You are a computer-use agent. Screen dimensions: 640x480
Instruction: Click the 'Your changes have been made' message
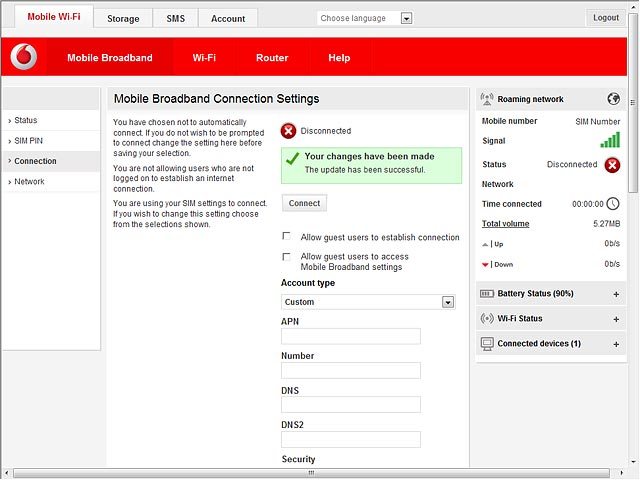click(x=369, y=156)
